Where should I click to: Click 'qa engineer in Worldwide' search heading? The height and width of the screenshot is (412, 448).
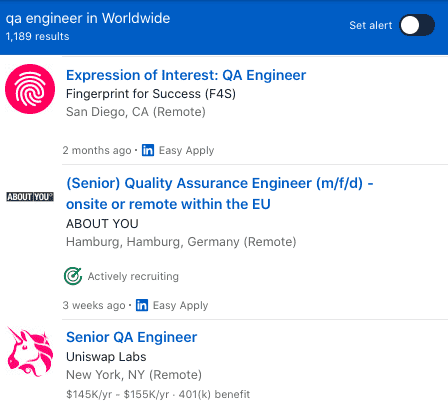[88, 18]
